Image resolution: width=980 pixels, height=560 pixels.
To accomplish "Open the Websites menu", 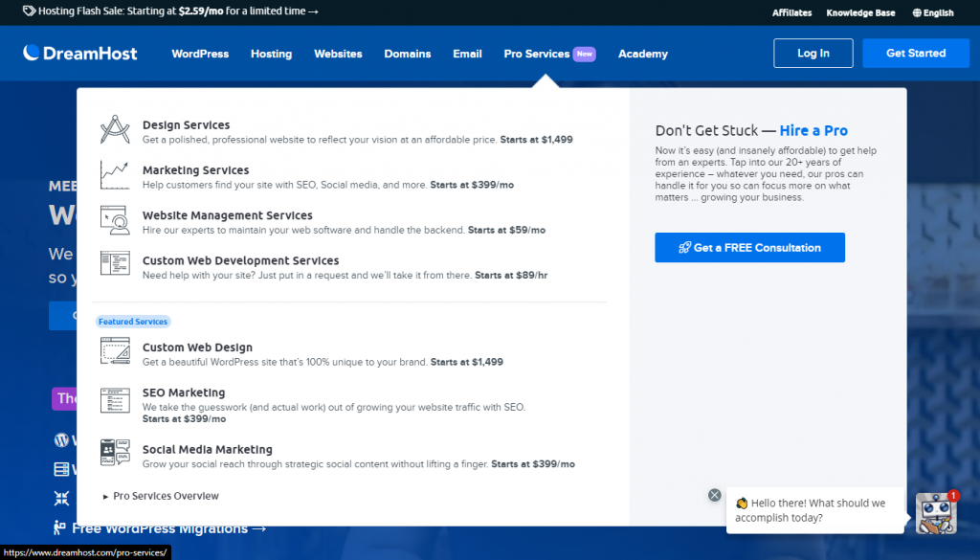I will click(338, 54).
